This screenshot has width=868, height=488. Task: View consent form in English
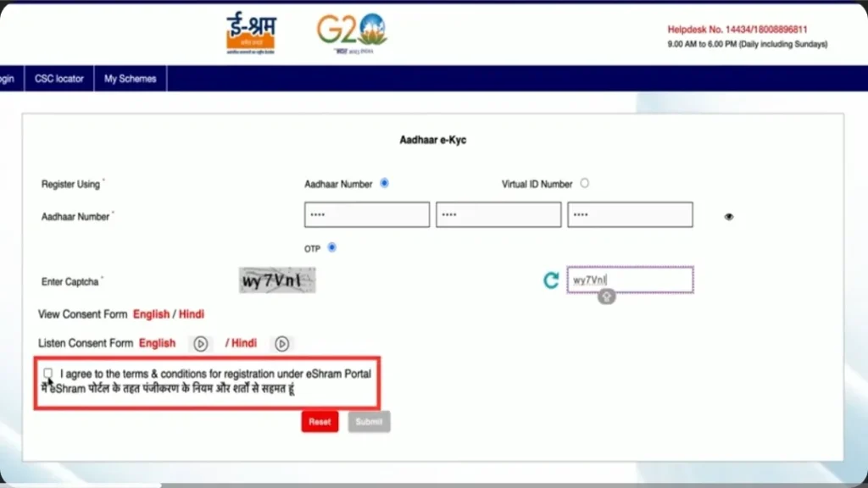pos(151,314)
